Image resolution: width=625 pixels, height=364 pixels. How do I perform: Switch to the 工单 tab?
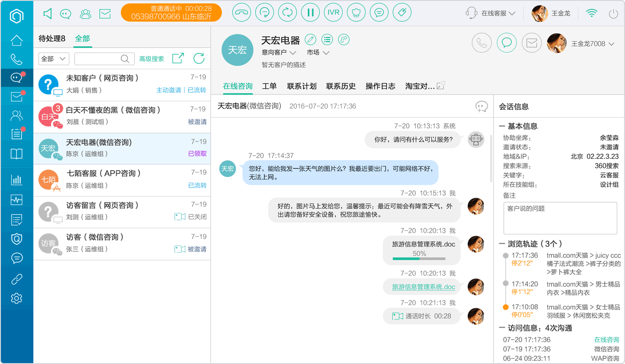point(269,86)
